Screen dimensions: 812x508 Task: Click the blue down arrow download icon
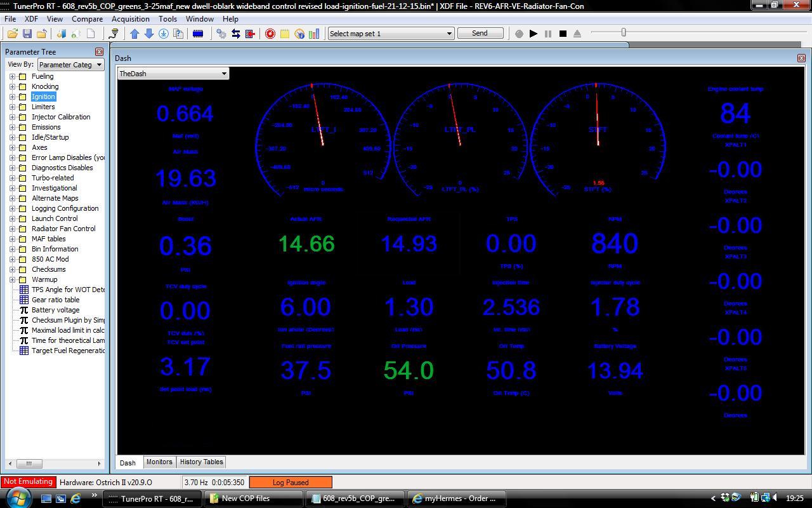coord(149,34)
